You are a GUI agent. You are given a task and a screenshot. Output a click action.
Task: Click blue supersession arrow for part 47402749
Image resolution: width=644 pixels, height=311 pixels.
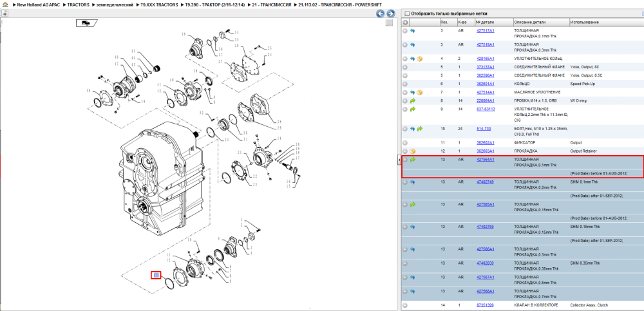point(412,182)
